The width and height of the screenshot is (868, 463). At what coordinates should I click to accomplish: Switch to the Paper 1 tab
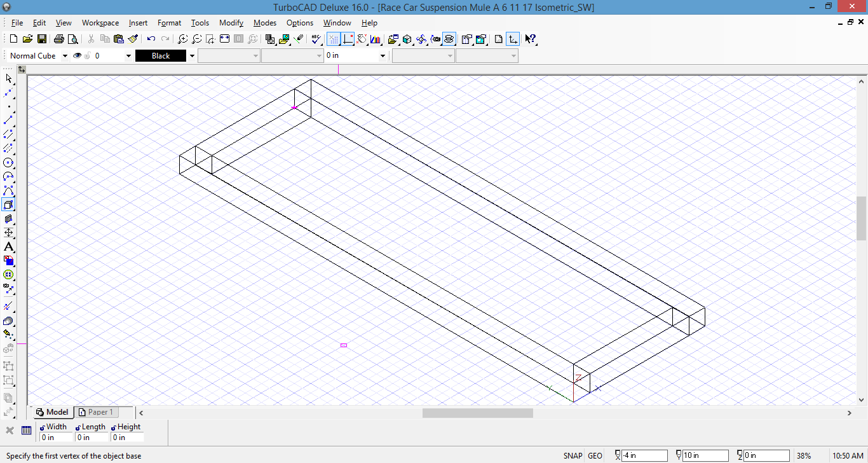click(x=97, y=412)
